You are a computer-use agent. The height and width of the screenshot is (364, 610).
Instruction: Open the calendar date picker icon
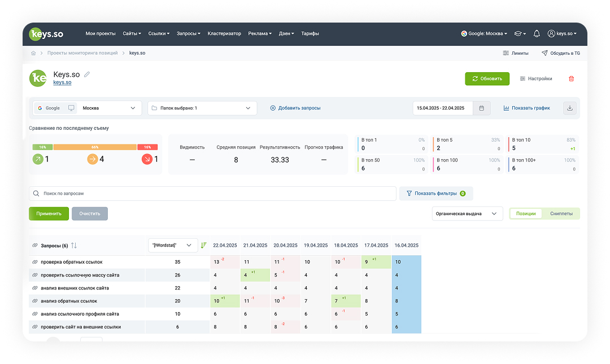tap(482, 108)
